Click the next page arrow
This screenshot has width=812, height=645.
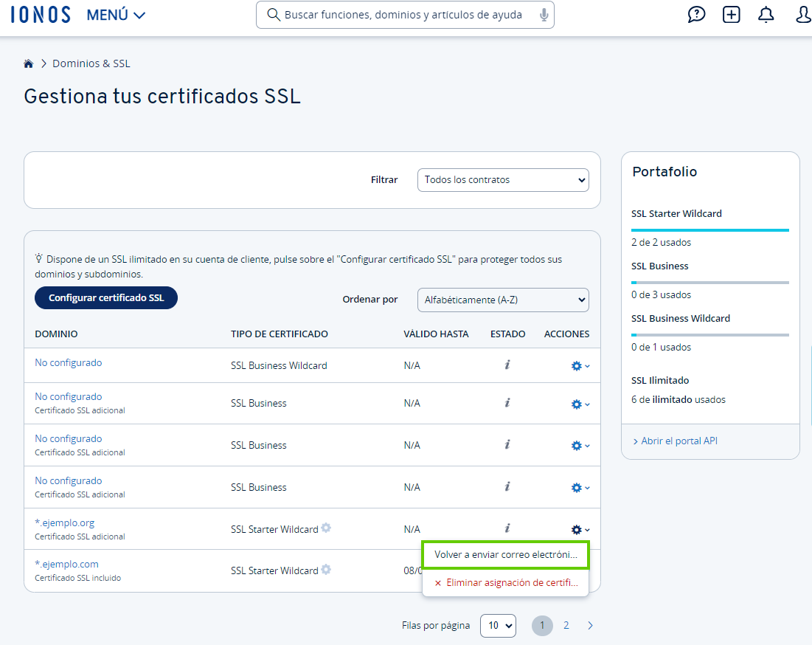(590, 625)
